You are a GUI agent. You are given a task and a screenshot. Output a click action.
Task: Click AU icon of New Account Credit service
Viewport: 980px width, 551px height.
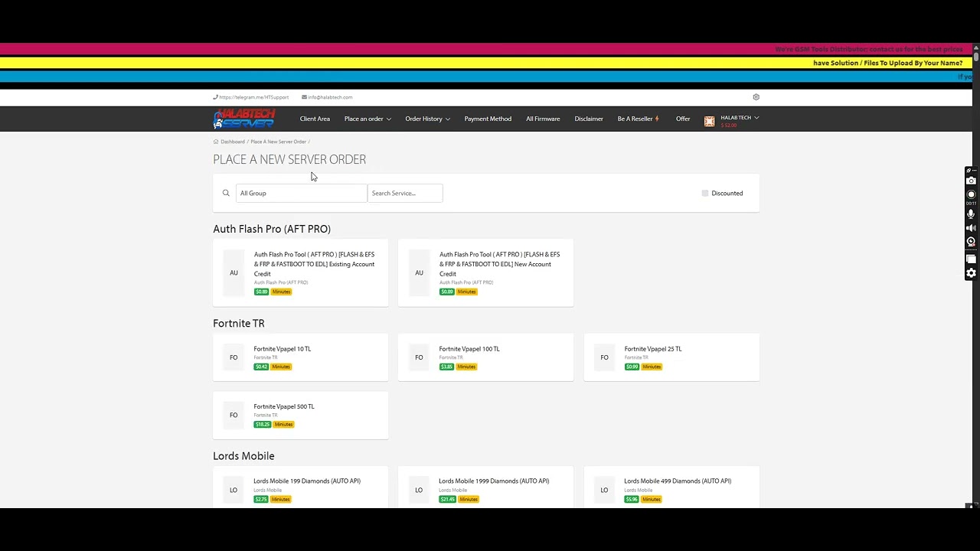419,272
